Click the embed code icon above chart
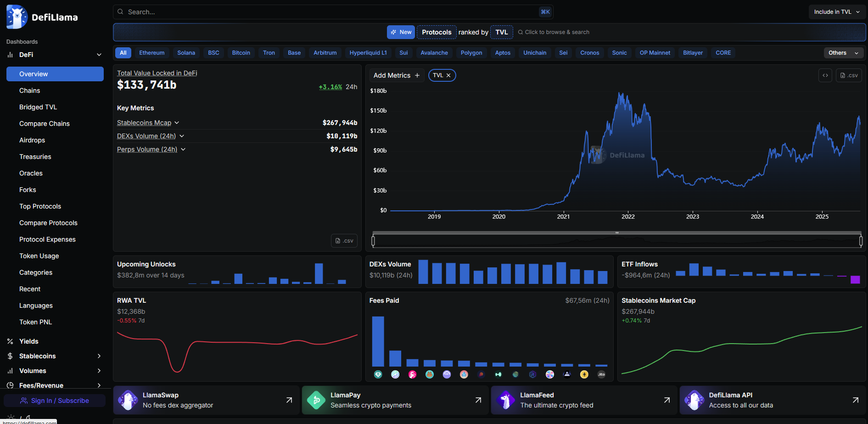 825,75
